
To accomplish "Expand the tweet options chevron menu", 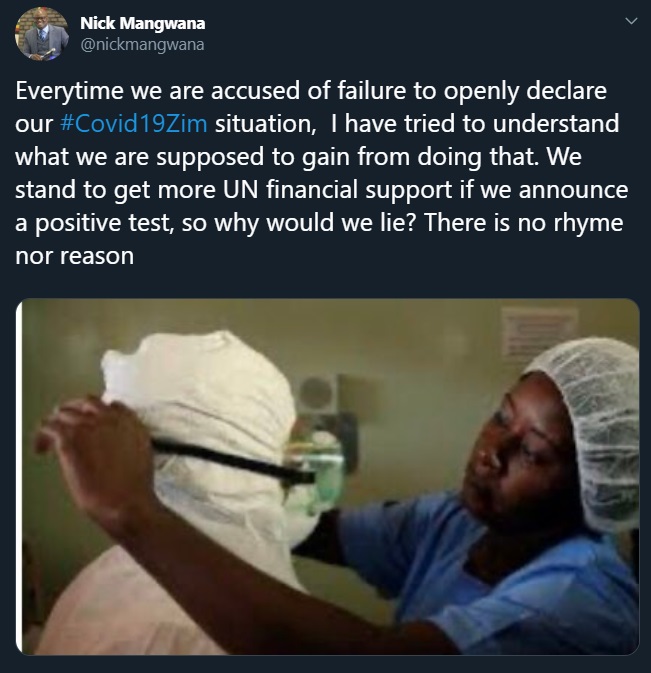I will tap(631, 21).
